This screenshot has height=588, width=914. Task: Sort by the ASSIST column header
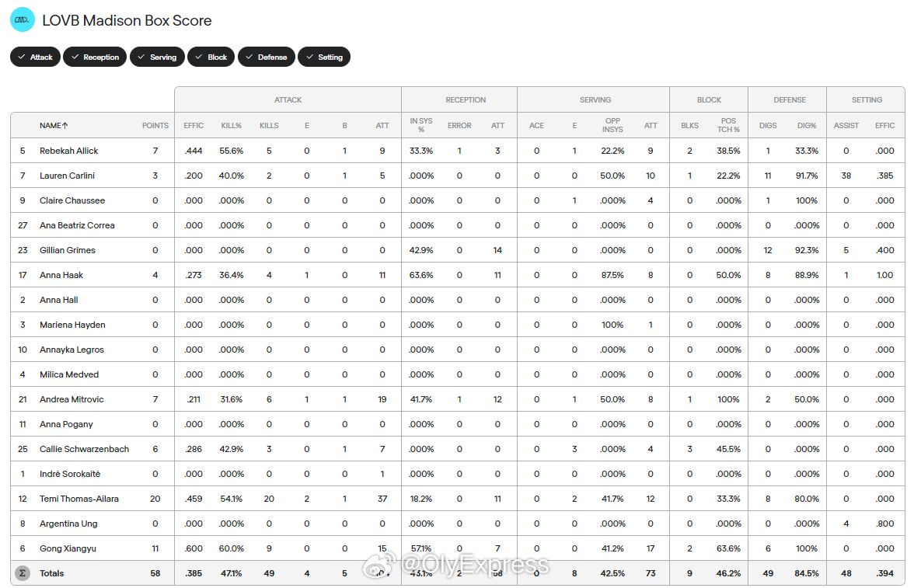(x=846, y=125)
